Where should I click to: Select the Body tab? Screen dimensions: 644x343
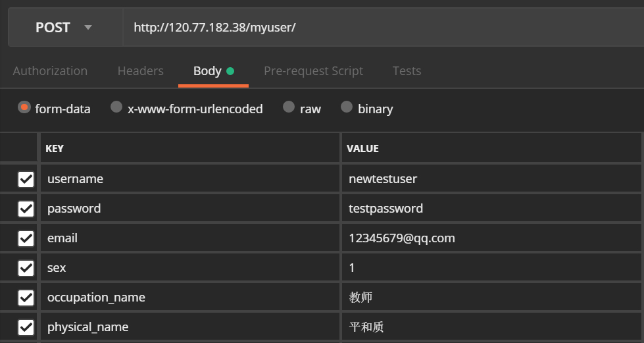[x=207, y=71]
